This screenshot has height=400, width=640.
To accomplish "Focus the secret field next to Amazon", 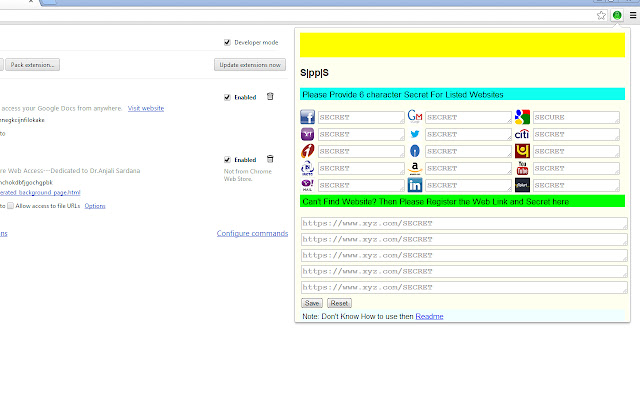I will coord(469,168).
